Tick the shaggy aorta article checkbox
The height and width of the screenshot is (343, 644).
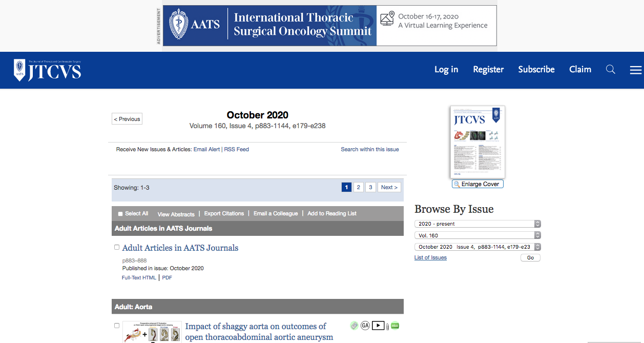[x=117, y=326]
